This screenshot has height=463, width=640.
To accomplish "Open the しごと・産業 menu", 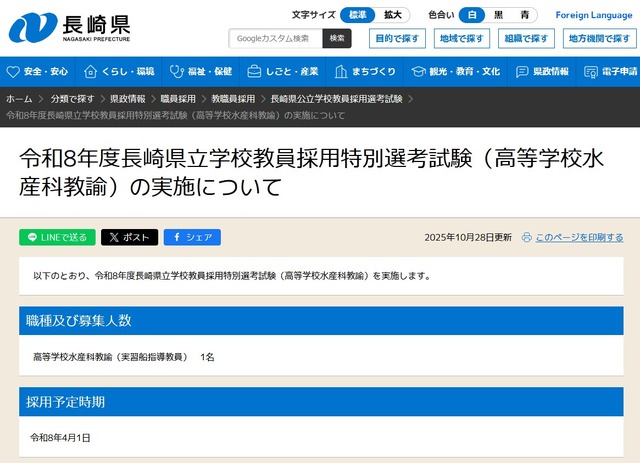I will (282, 72).
